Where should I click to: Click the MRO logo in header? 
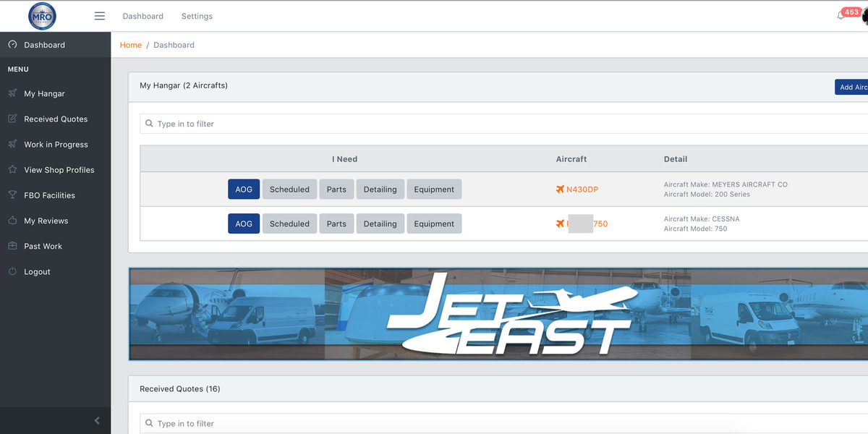[x=42, y=16]
